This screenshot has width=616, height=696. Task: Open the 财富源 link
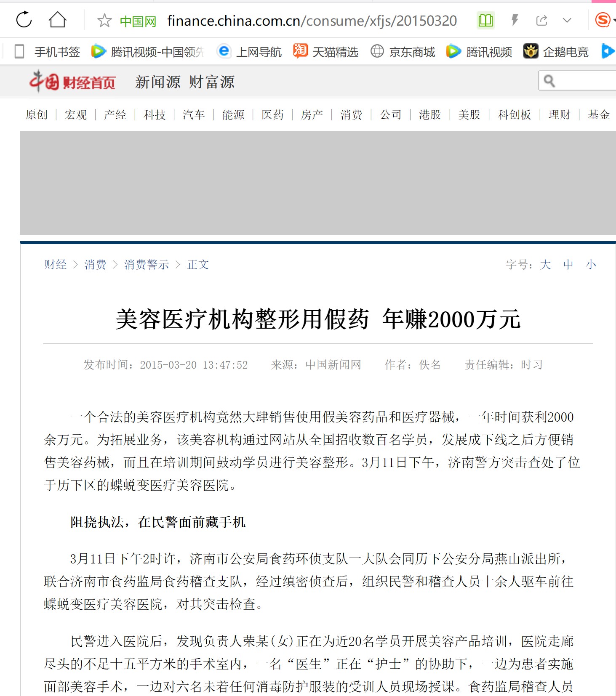point(212,82)
